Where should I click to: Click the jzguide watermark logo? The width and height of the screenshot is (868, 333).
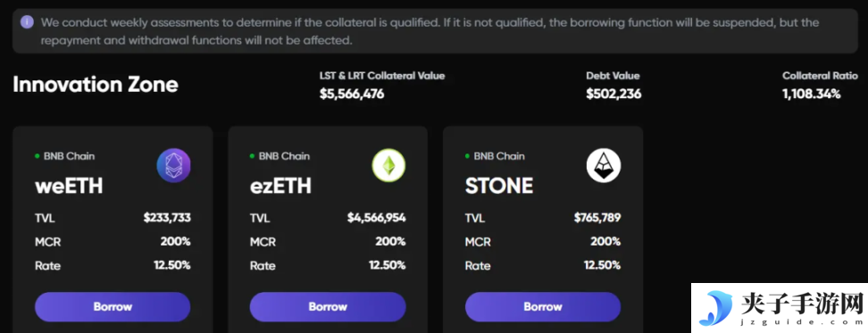779,308
